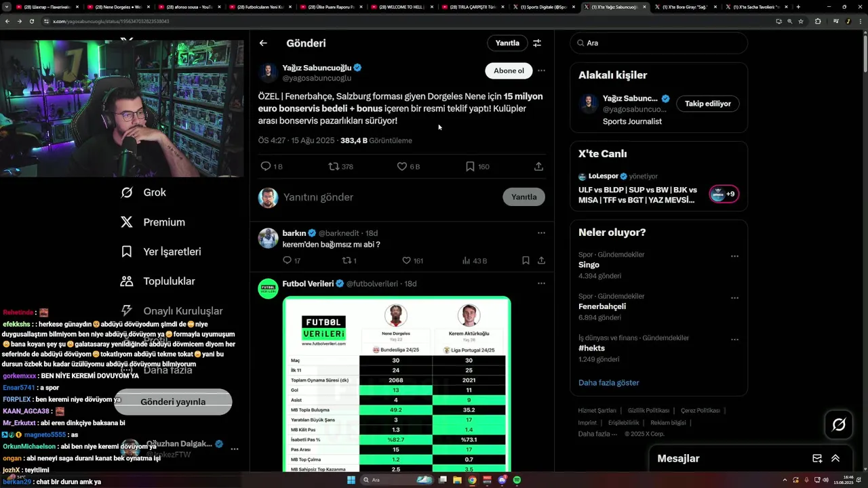Open Chrome from the Windows taskbar
Image resolution: width=868 pixels, height=488 pixels.
472,480
